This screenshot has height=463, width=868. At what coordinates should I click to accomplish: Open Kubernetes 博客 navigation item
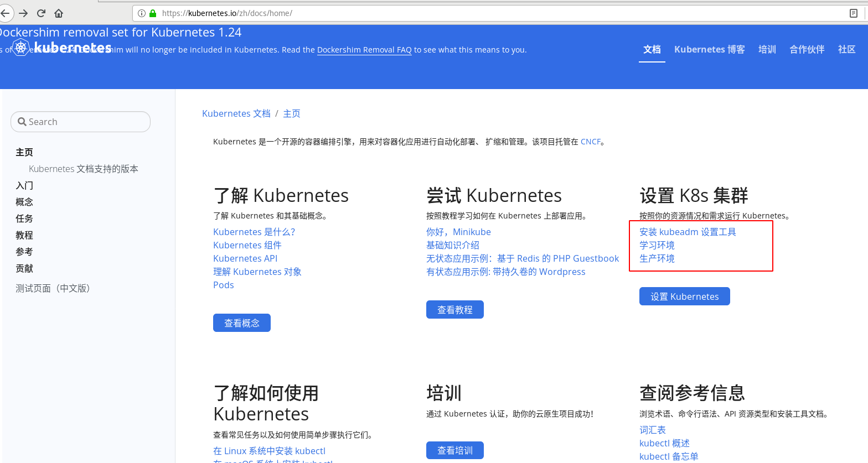(x=710, y=50)
